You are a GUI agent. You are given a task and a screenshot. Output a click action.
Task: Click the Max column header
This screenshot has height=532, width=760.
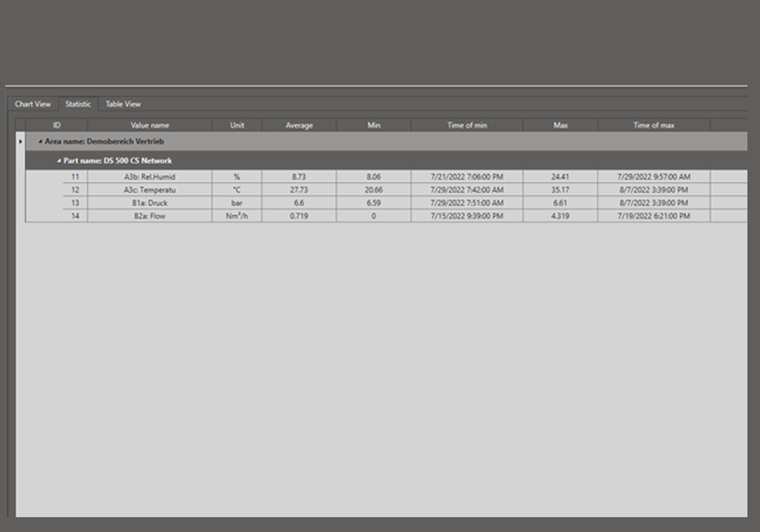point(560,125)
